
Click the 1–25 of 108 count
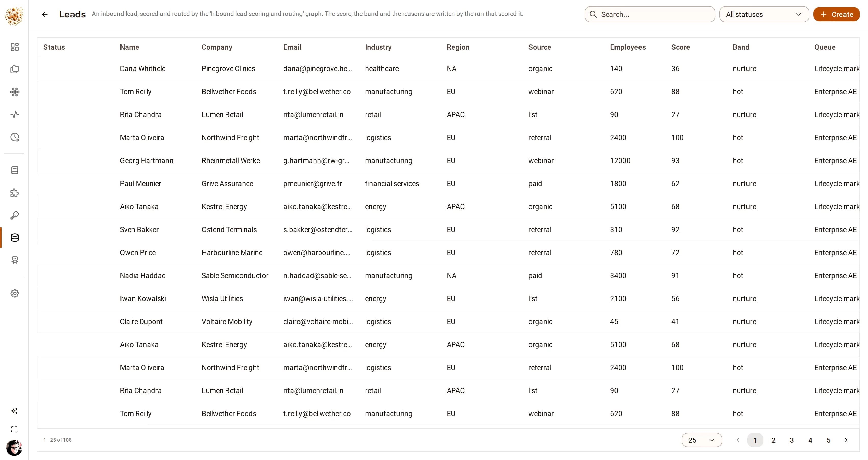pos(57,440)
